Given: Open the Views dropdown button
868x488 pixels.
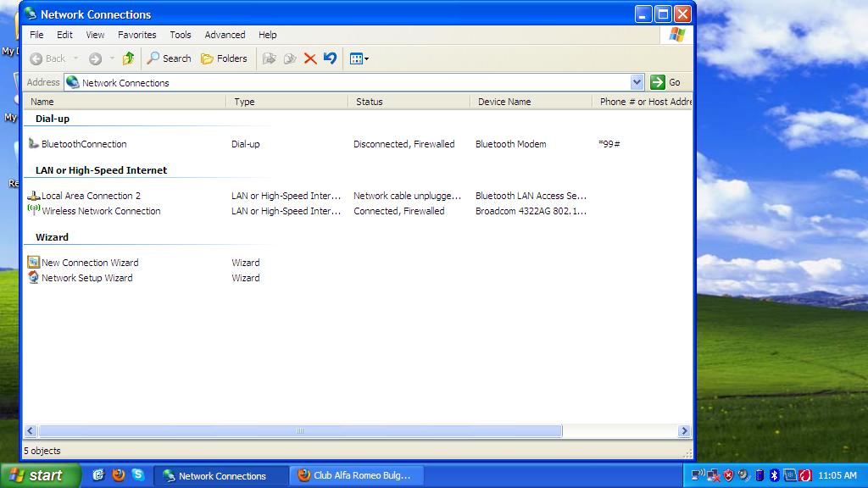Looking at the screenshot, I should [x=359, y=58].
